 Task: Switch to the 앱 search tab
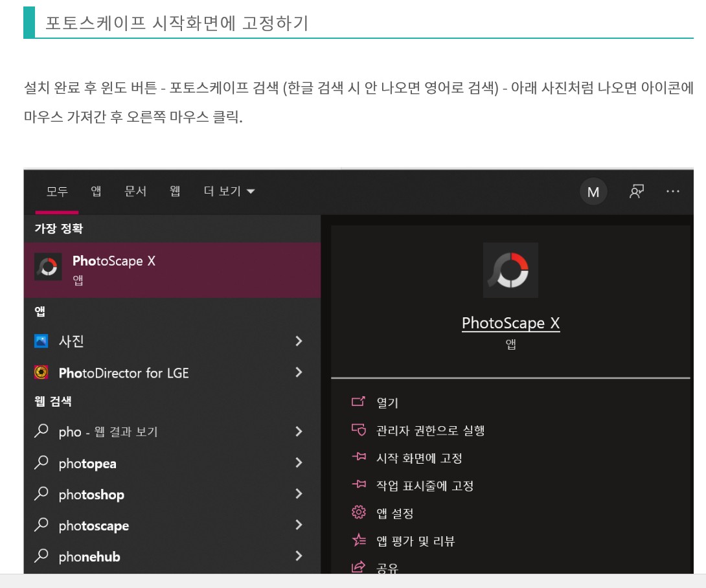click(x=96, y=191)
